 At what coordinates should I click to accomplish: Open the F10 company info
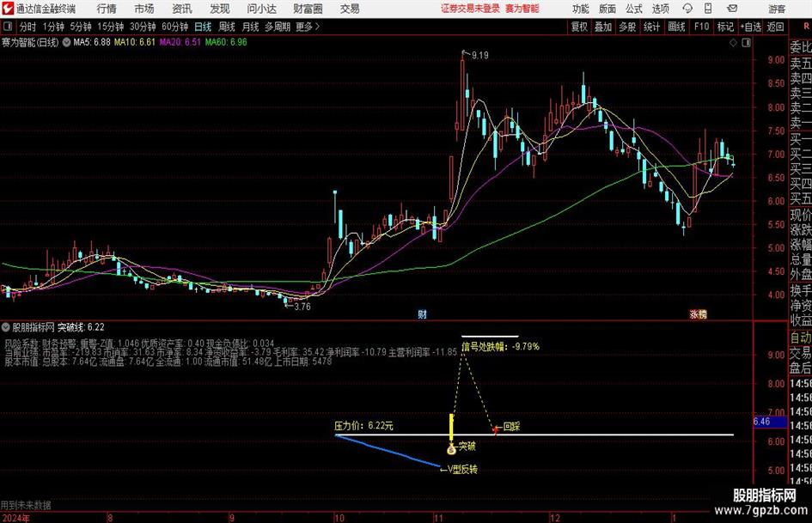point(702,27)
